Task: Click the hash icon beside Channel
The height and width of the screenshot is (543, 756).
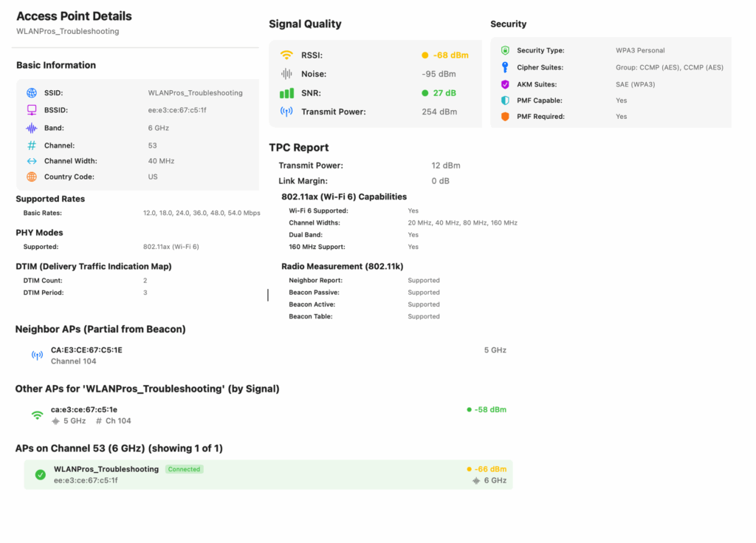Action: tap(32, 146)
